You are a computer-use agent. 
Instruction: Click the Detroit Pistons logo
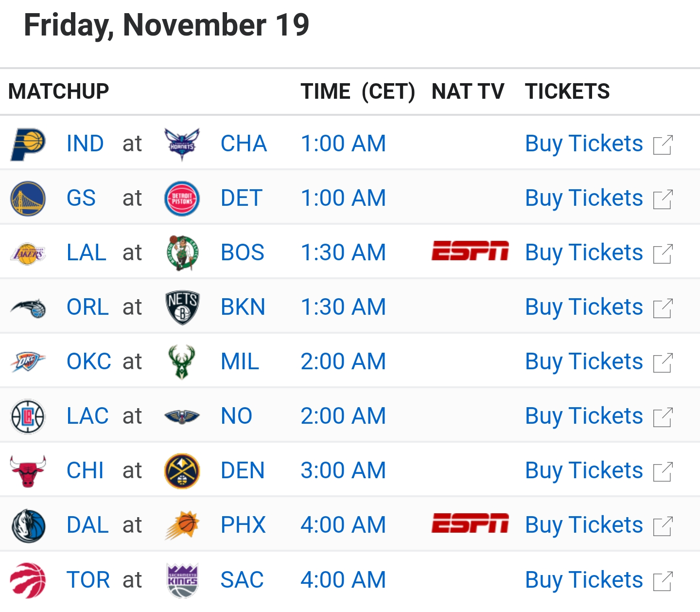[x=182, y=199]
